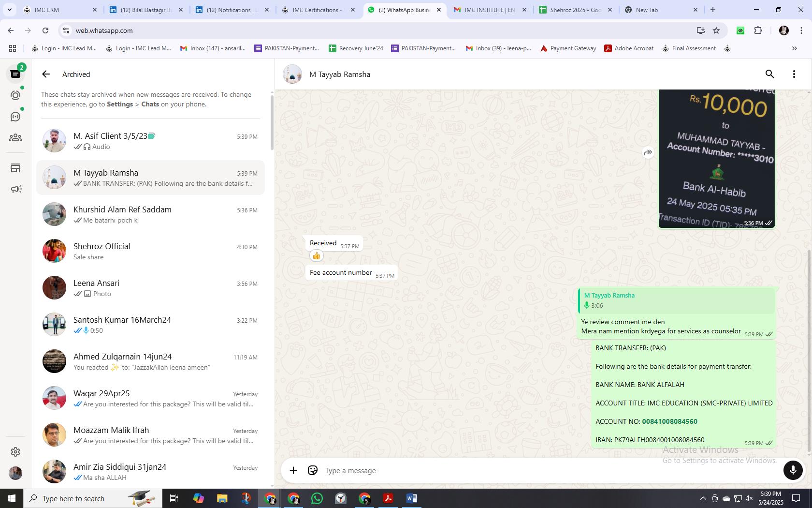The width and height of the screenshot is (812, 508).
Task: Open M Tayyab Ramsha contact header
Action: tap(340, 74)
